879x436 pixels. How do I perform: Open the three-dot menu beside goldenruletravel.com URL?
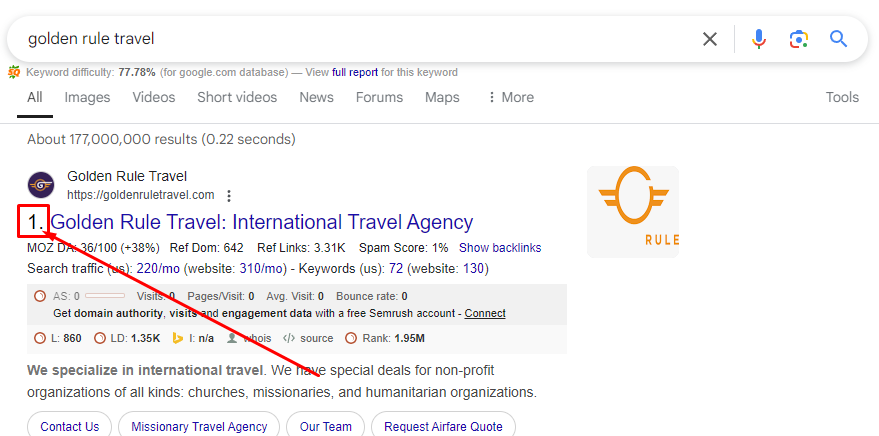click(228, 196)
